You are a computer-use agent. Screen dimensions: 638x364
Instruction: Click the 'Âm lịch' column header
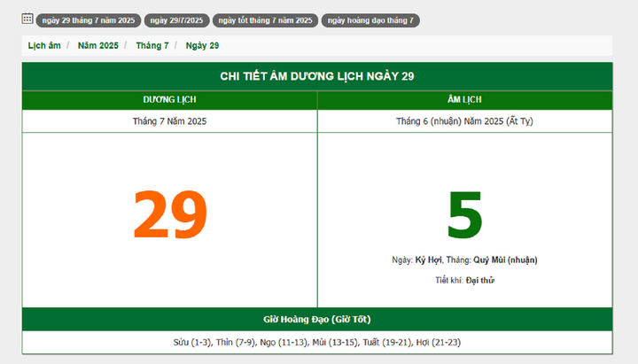tap(464, 100)
